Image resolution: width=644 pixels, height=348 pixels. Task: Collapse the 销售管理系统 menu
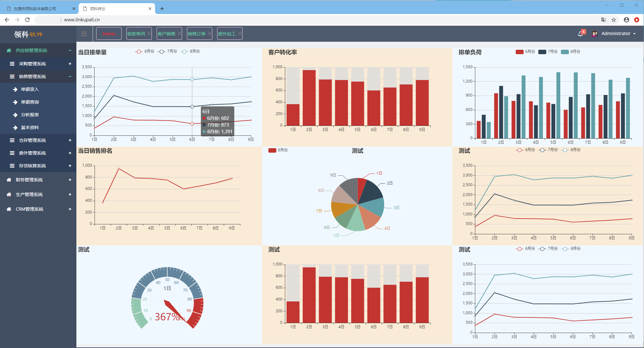point(70,76)
